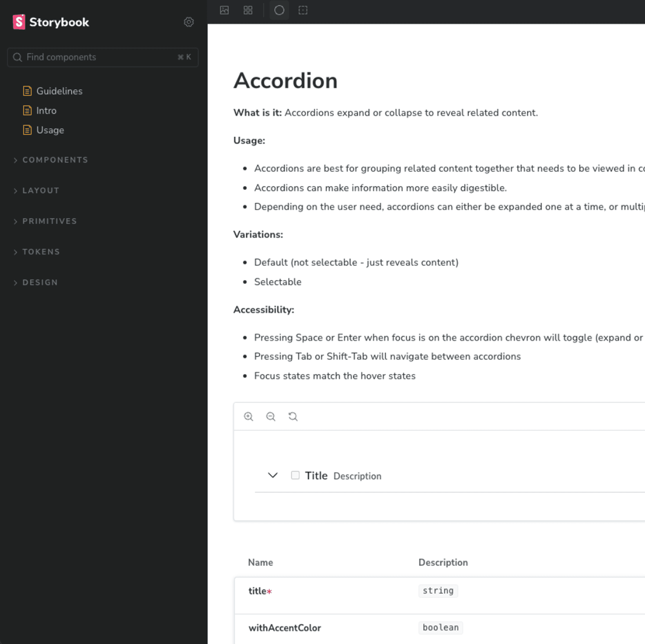
Task: Check the accordion Title checkbox
Action: [x=295, y=475]
